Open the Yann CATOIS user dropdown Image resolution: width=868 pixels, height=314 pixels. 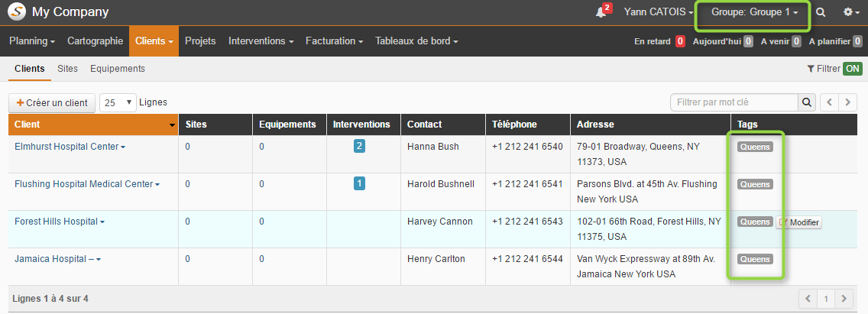click(x=658, y=12)
